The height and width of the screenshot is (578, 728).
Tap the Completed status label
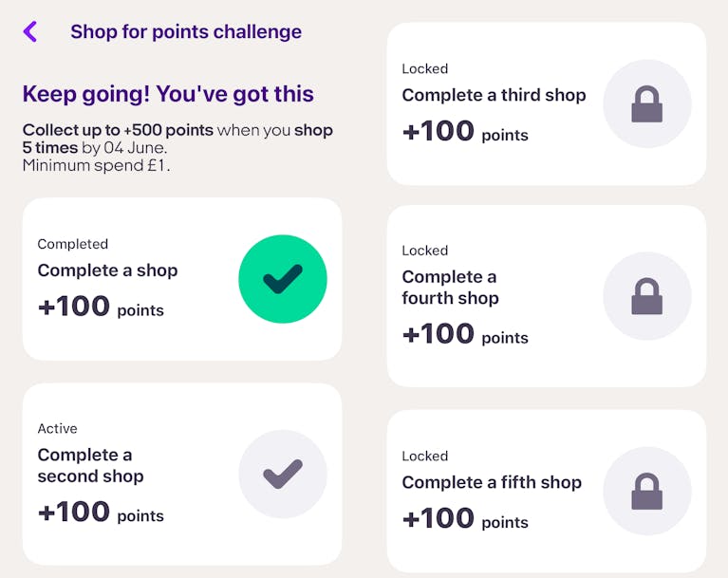73,244
